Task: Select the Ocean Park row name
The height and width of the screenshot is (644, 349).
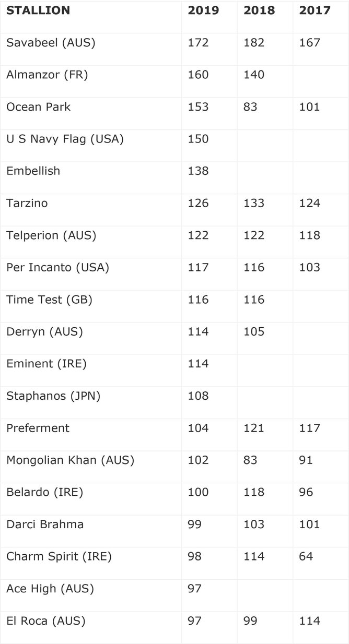Action: click(38, 106)
